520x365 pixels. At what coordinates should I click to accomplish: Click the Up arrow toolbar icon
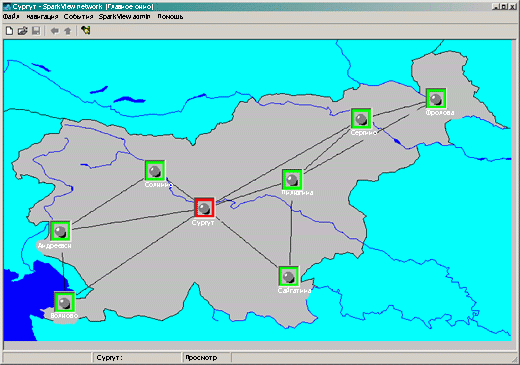pyautogui.click(x=68, y=31)
